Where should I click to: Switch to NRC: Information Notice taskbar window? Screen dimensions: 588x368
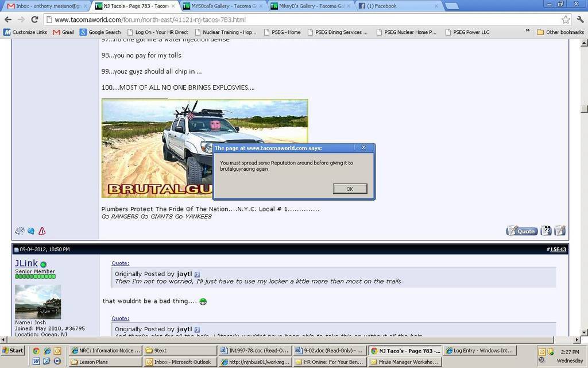(x=106, y=351)
